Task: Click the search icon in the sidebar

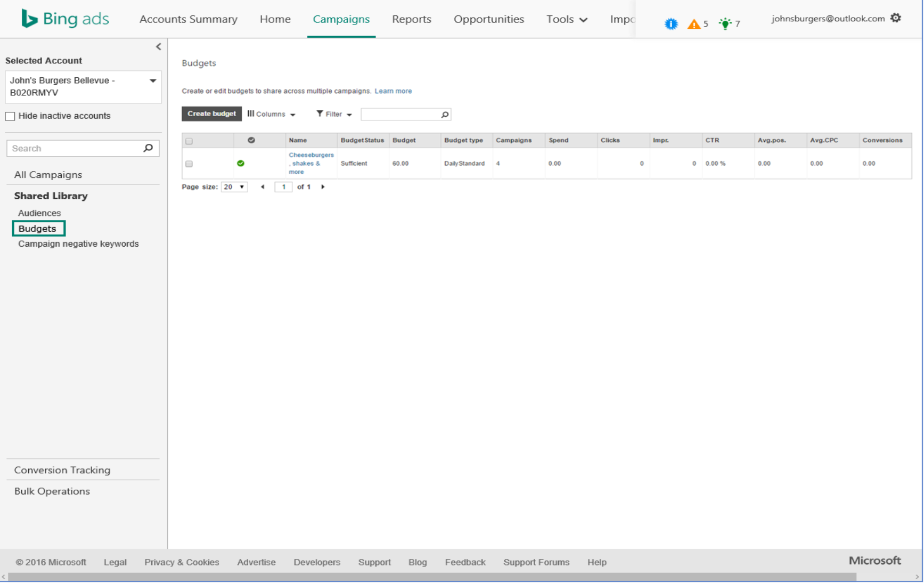Action: 148,148
